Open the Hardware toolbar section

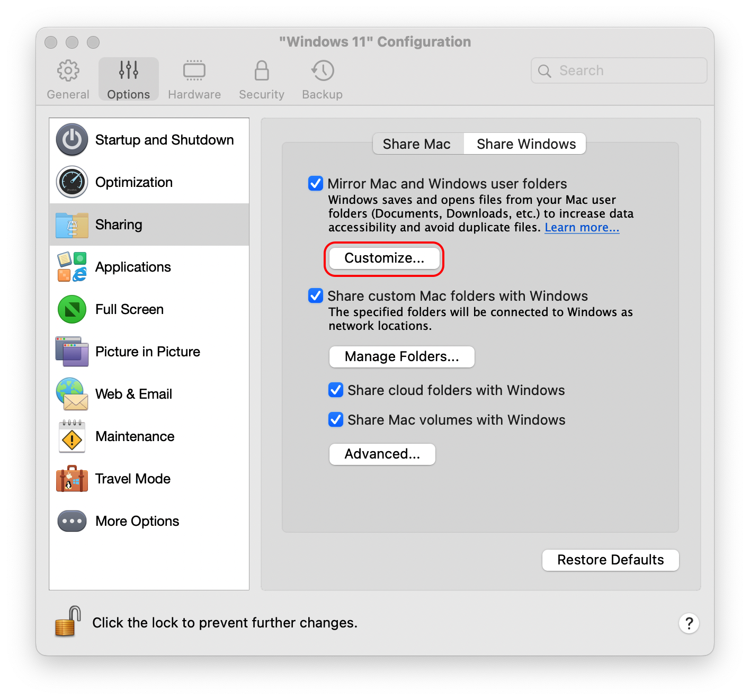pos(194,71)
